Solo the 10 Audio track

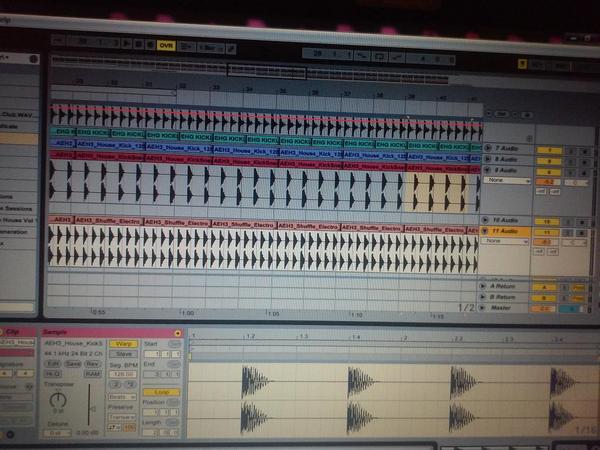click(569, 222)
